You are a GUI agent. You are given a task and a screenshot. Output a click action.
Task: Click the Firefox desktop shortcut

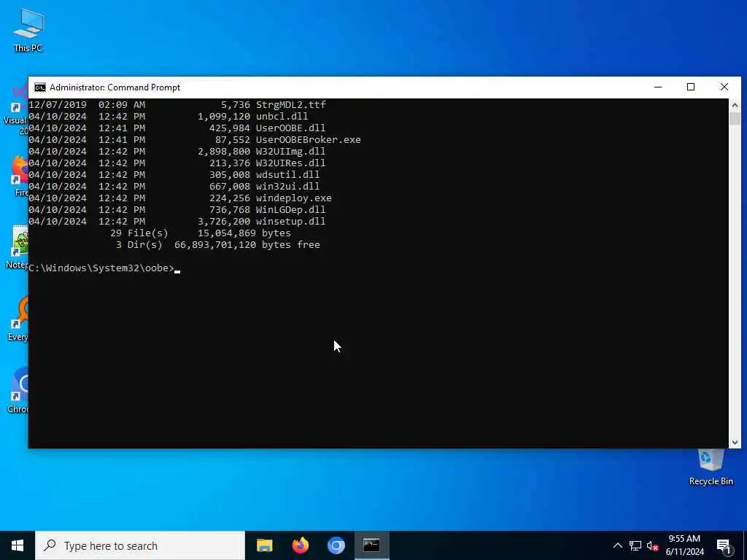[x=19, y=176]
